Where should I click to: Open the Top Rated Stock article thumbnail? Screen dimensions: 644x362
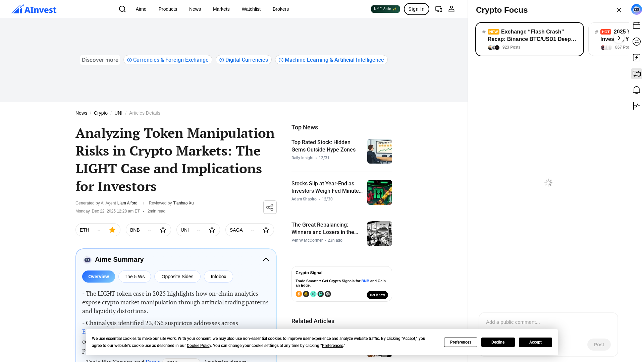tap(379, 151)
